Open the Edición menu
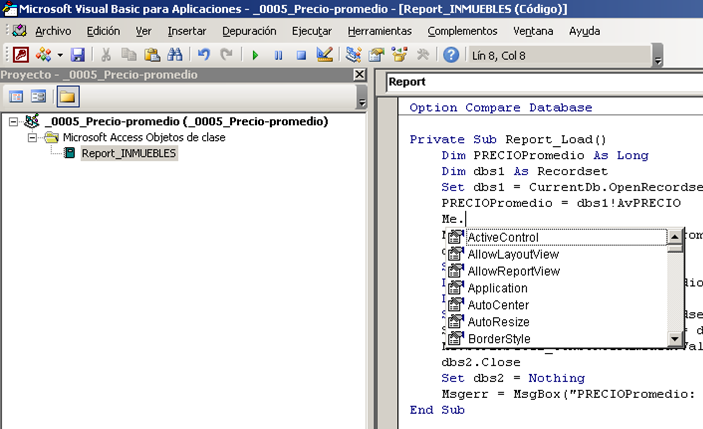Screen dimensions: 703x429 103,31
